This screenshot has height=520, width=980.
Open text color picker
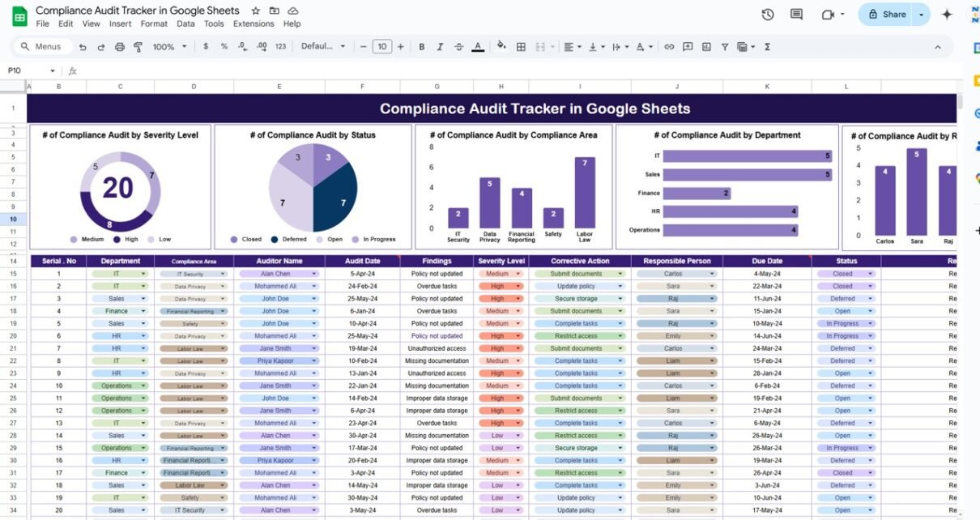tap(478, 47)
